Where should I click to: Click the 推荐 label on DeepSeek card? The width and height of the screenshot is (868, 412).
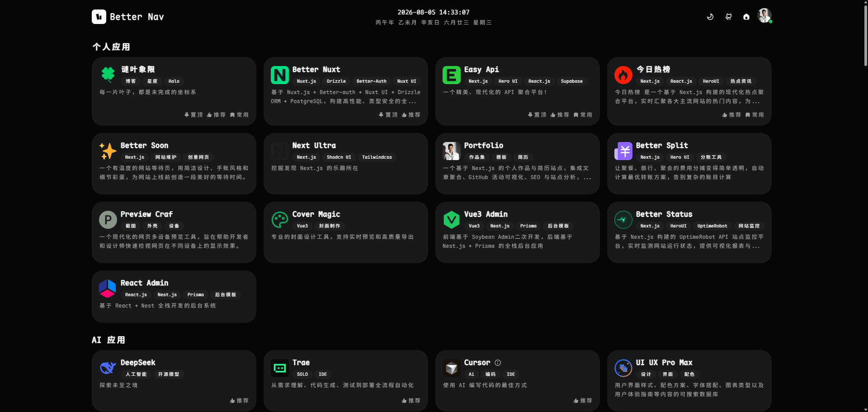(239, 401)
